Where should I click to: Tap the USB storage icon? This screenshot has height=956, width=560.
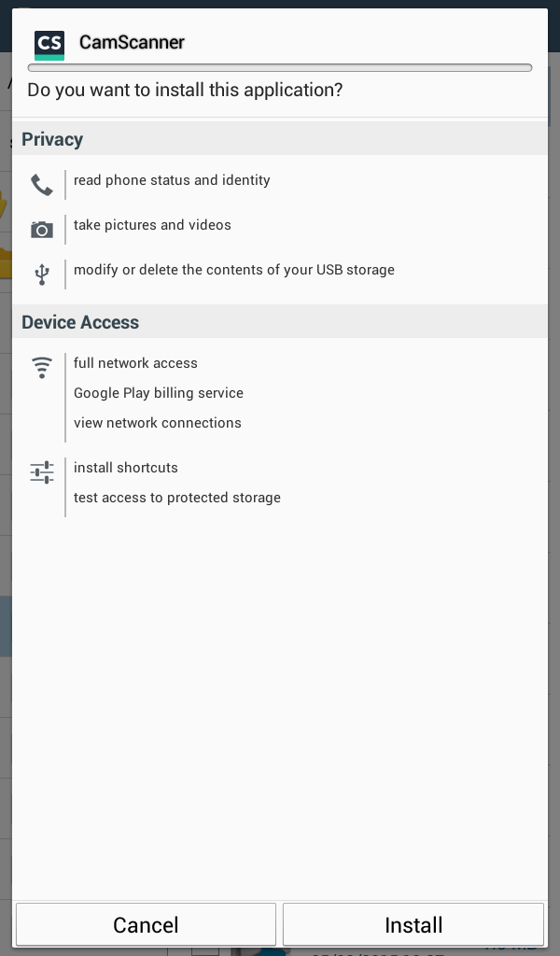(42, 274)
